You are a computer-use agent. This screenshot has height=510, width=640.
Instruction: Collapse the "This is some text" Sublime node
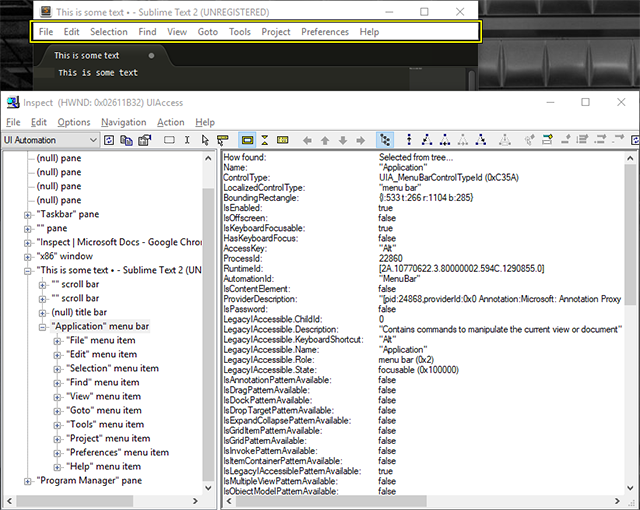click(27, 271)
